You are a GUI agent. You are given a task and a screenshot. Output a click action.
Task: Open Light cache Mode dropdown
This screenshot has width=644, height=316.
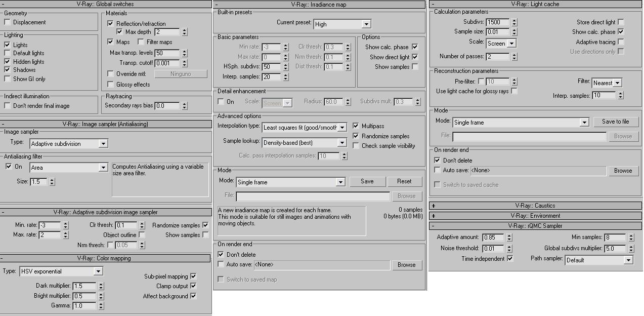(521, 123)
